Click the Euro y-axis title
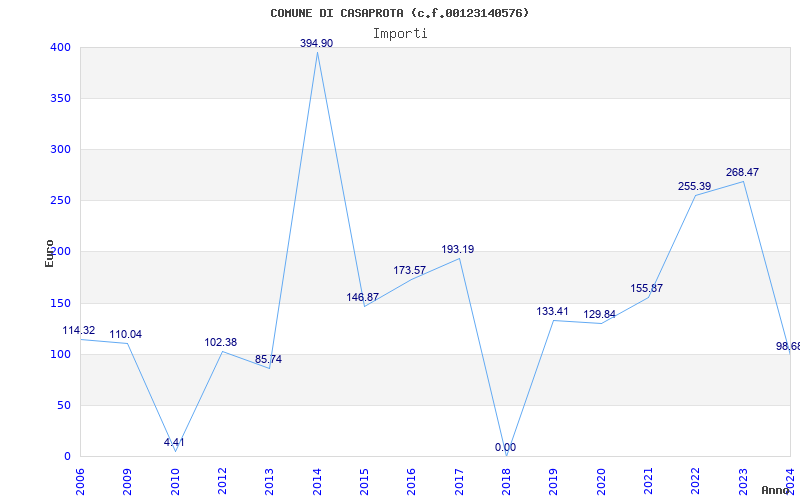 pos(49,254)
